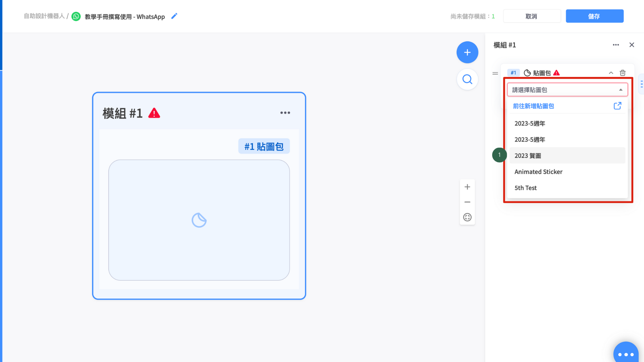
Task: Open three-dot menu on 模組 #1 card
Action: (285, 113)
